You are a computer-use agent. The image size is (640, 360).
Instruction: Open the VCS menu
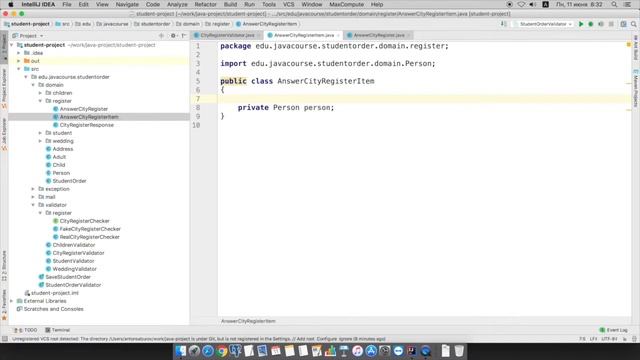pyautogui.click(x=289, y=4)
